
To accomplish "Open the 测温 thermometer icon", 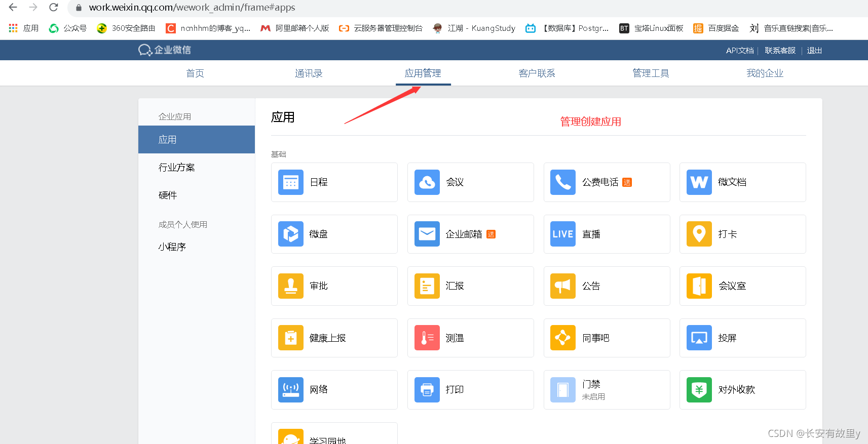I will point(427,338).
